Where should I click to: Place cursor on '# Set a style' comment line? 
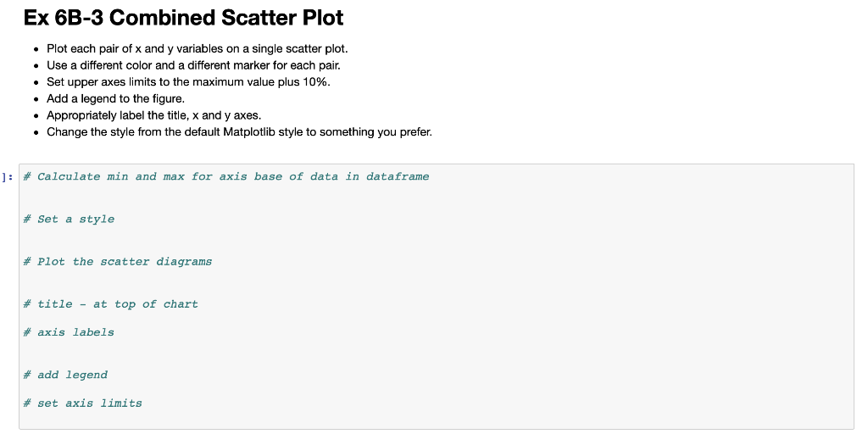[70, 220]
